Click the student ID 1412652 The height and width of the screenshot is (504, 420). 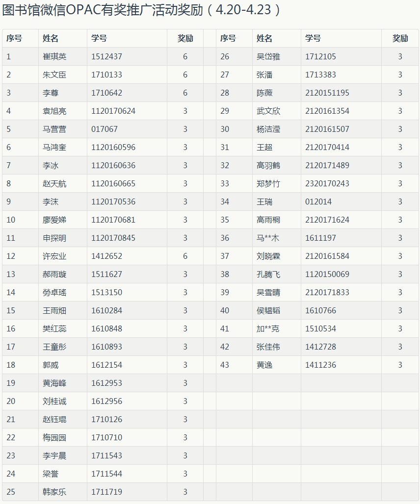[106, 256]
